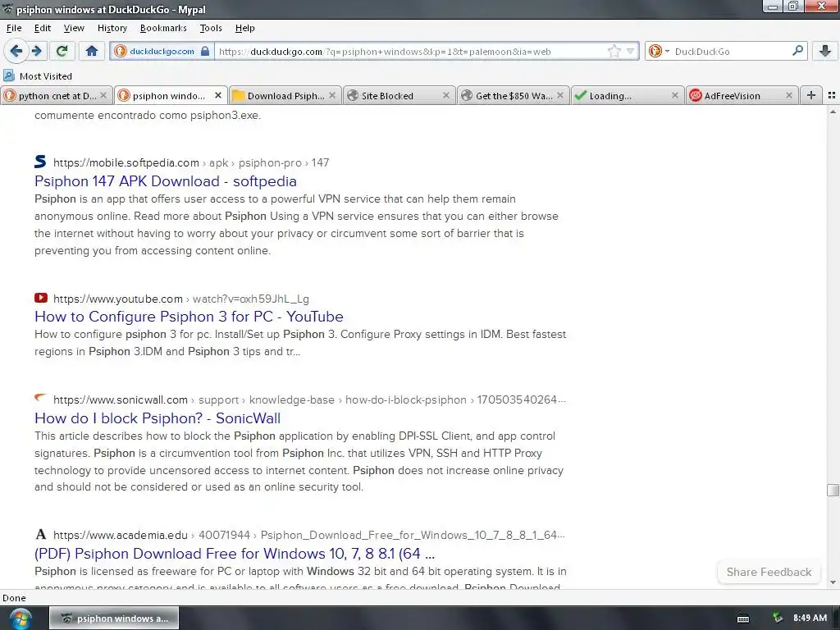Click the Academia A favicon

click(41, 534)
